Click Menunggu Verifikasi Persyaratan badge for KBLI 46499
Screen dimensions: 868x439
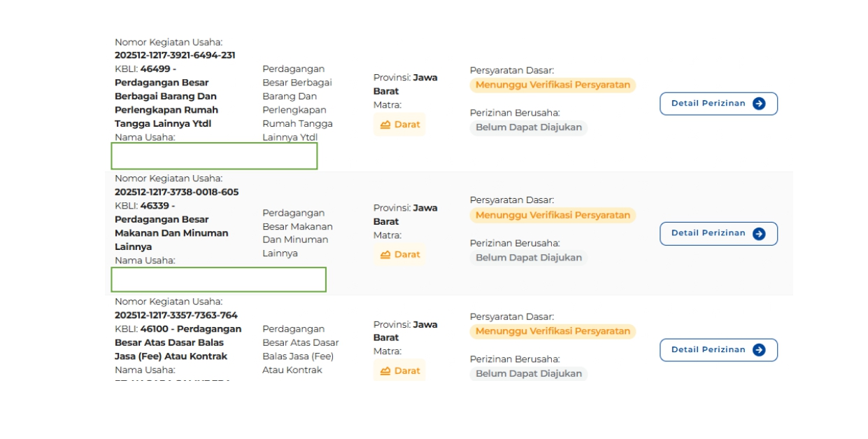553,85
